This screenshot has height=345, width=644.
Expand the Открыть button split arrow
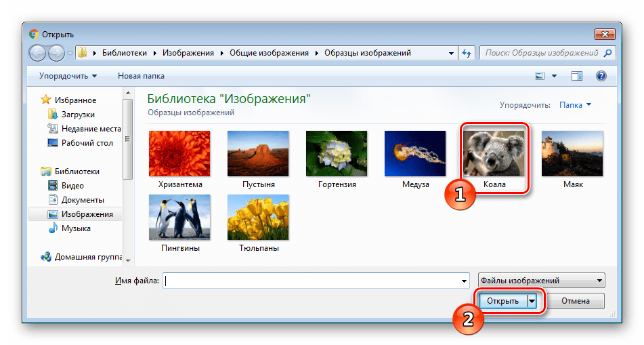click(x=532, y=301)
